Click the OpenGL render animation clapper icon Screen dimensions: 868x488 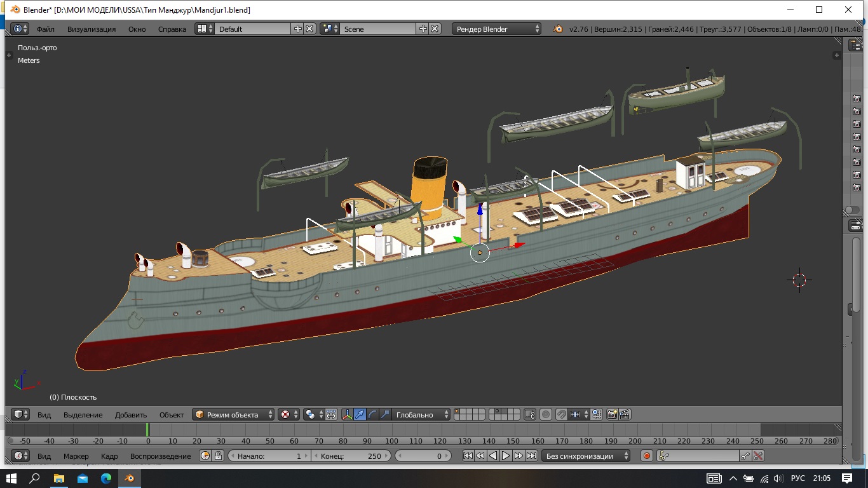pyautogui.click(x=625, y=414)
